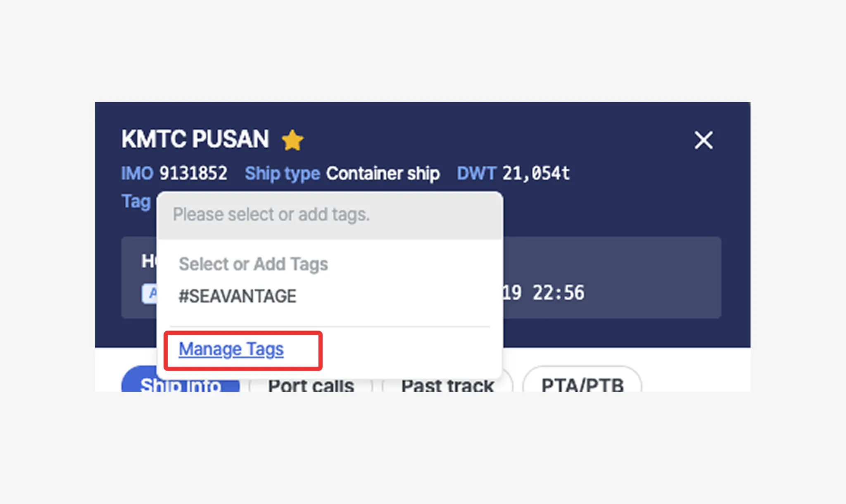Screen dimensions: 846x504
Task: Close the KMTC PUSAN ship panel
Action: (x=703, y=140)
